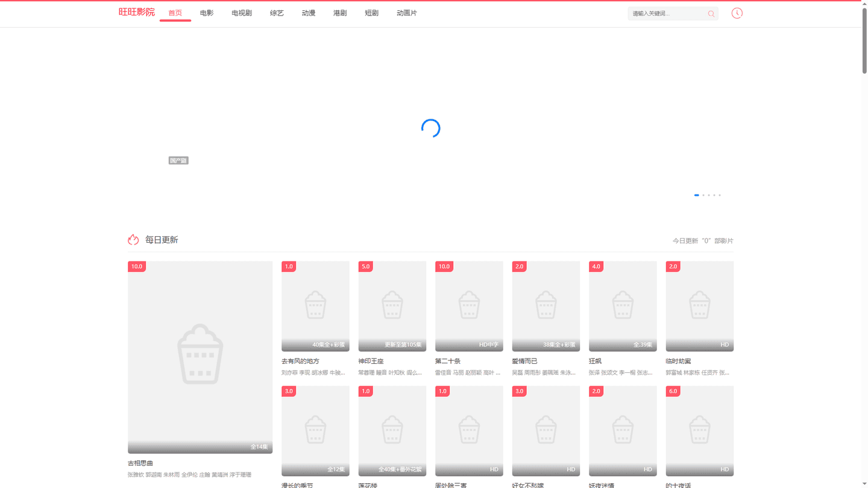
Task: Click the cast names under 狂飙
Action: point(621,373)
